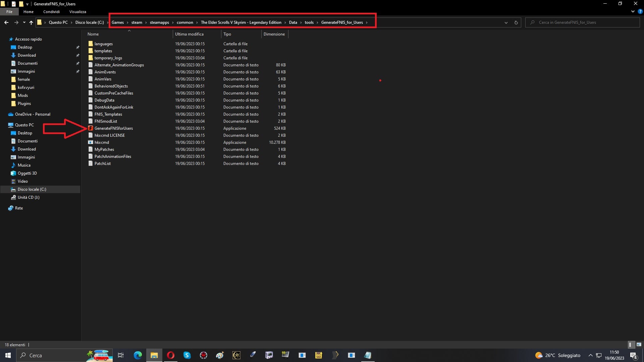
Task: Open the File menu tab
Action: coord(9,12)
